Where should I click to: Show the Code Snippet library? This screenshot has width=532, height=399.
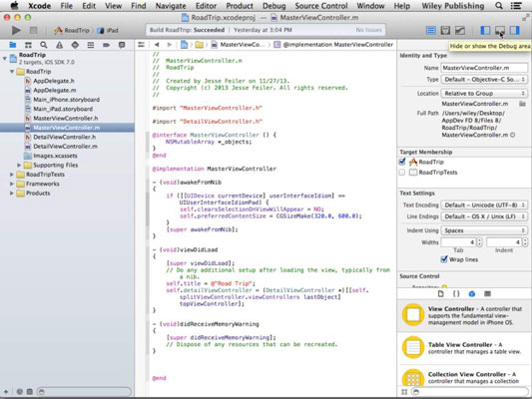click(456, 294)
